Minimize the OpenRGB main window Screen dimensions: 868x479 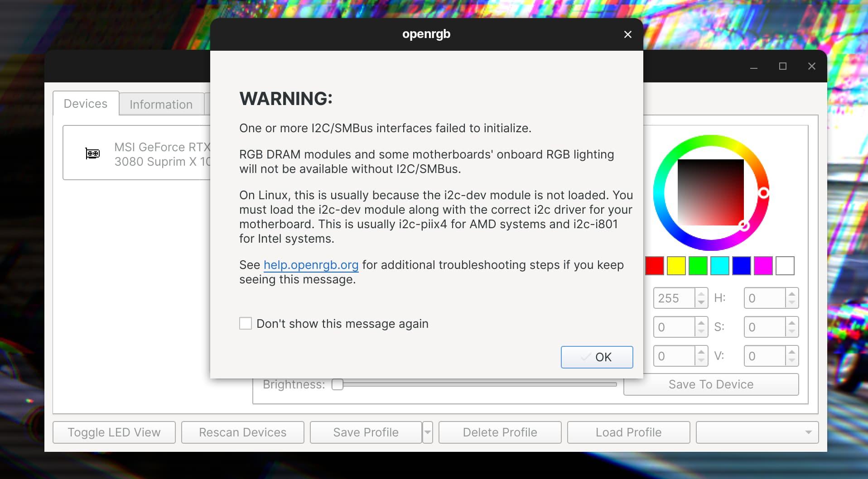(x=753, y=67)
